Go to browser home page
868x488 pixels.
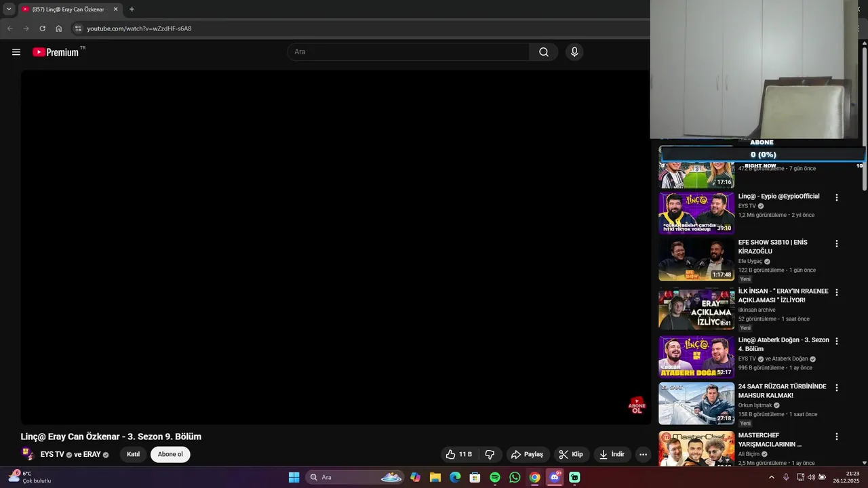click(x=59, y=28)
